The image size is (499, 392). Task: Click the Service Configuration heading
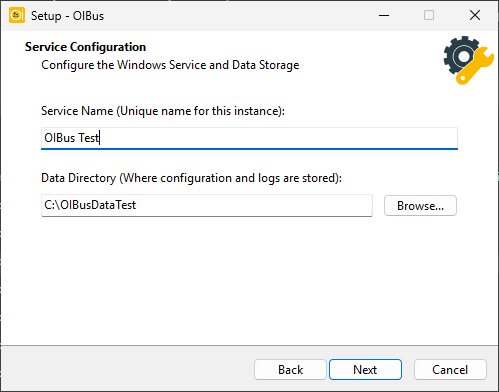pyautogui.click(x=85, y=47)
